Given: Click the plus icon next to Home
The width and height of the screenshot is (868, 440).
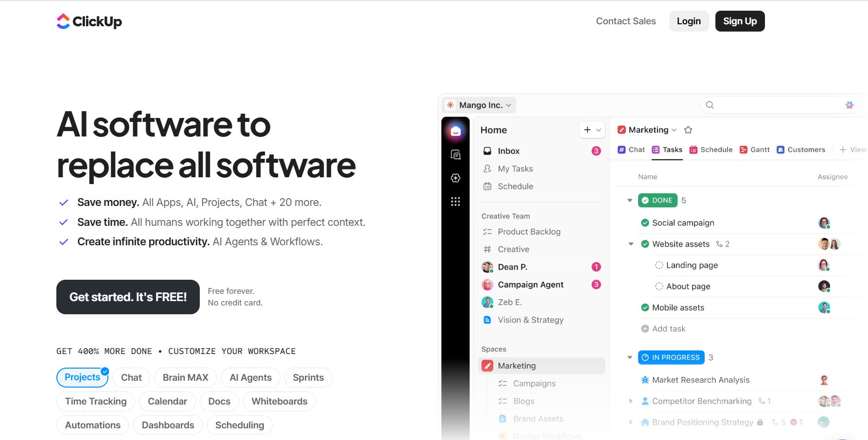Looking at the screenshot, I should [x=587, y=130].
